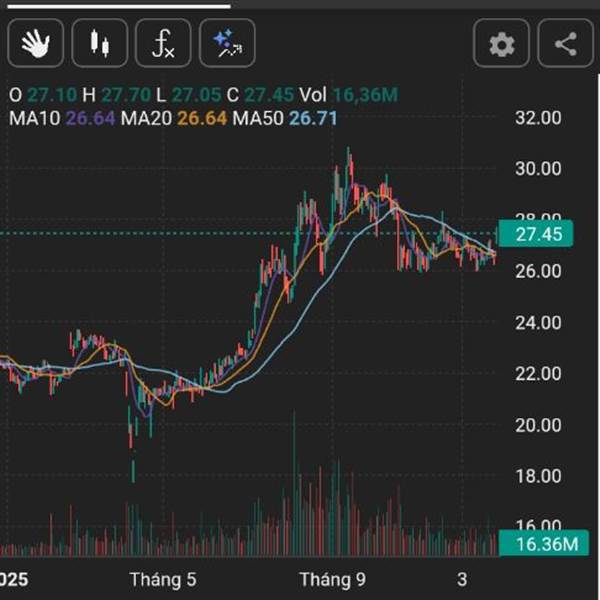Viewport: 600px width, 600px height.
Task: Click the high price H 27.70 value
Action: [x=116, y=95]
